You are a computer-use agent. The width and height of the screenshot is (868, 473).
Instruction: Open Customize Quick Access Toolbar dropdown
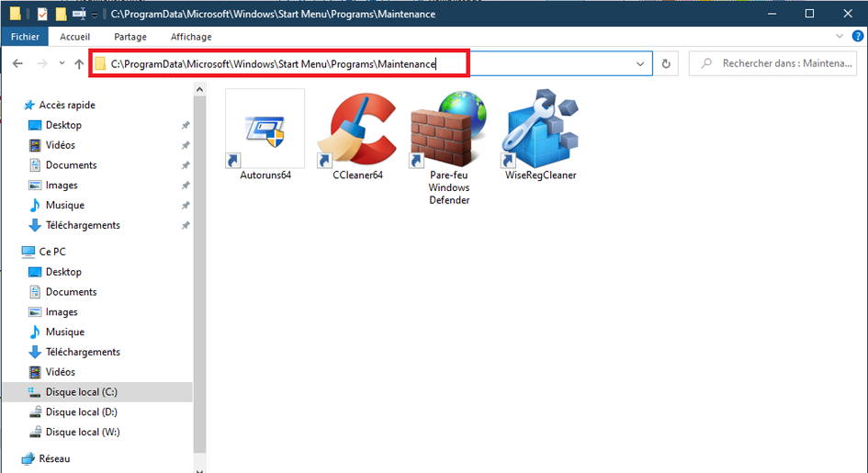94,15
